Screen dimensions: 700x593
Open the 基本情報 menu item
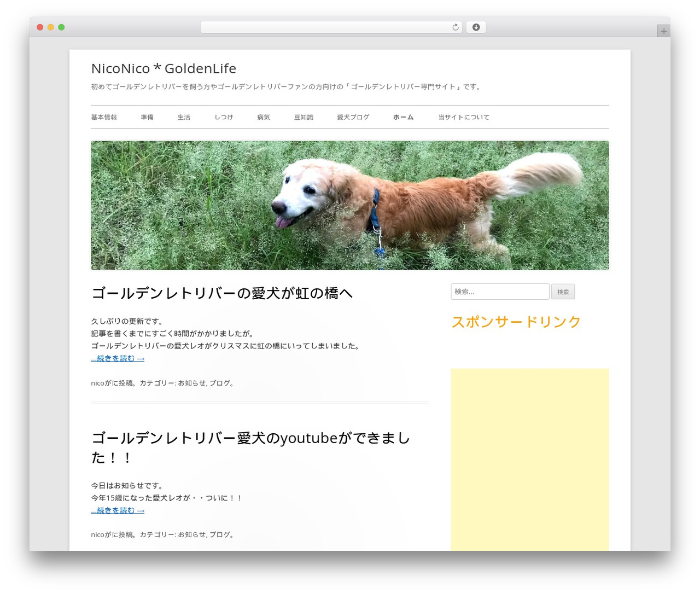coord(104,117)
